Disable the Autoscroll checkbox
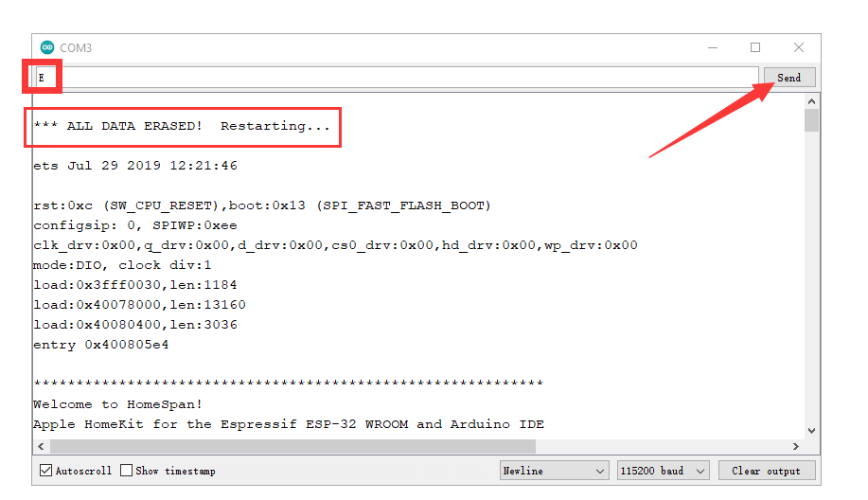The height and width of the screenshot is (500, 868). [46, 471]
